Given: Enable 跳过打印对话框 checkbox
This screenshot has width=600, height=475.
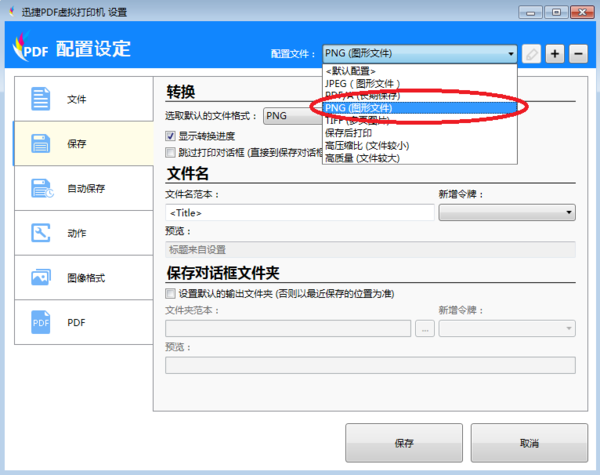Looking at the screenshot, I should point(170,153).
